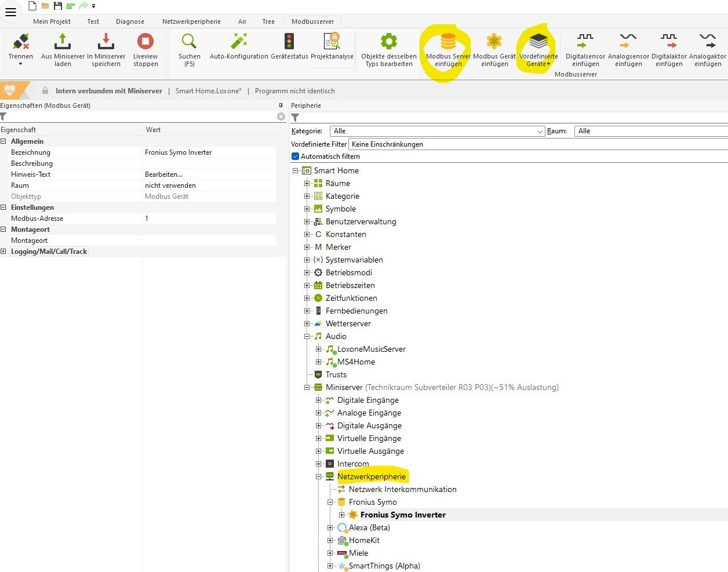Create a new document from quick toolbar
The image size is (728, 572).
pyautogui.click(x=32, y=6)
